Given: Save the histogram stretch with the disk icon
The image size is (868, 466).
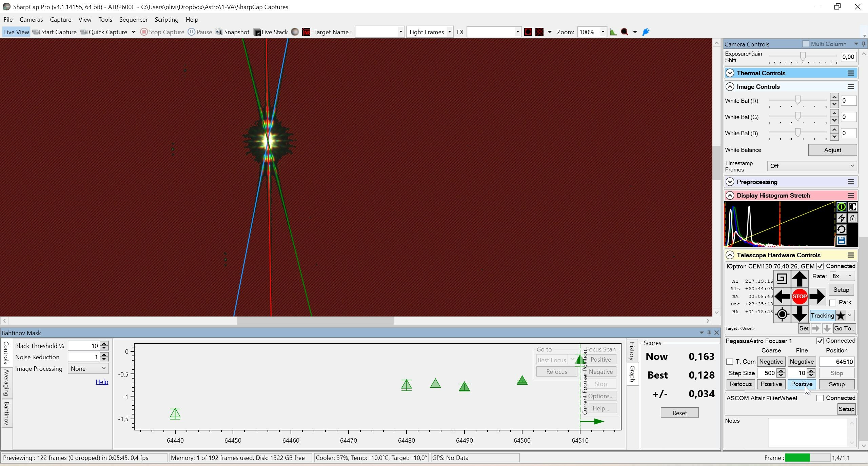Looking at the screenshot, I should [x=841, y=241].
